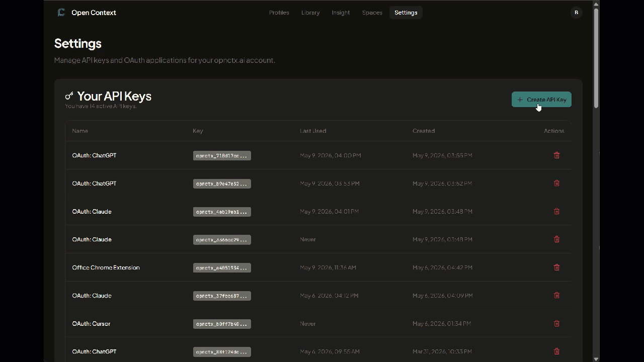Delete the never-used OAuth: Claude key
This screenshot has width=644, height=362.
click(x=556, y=239)
